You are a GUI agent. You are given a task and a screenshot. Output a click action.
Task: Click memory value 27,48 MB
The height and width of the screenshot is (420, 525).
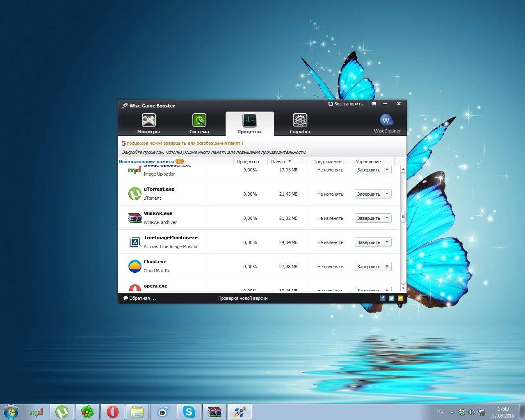coord(288,267)
